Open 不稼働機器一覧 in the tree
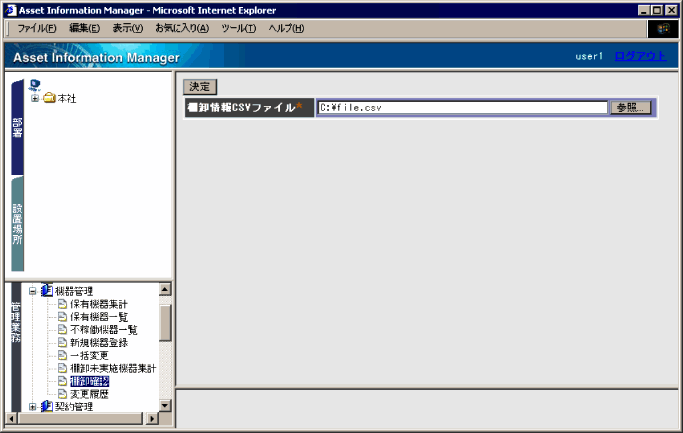 tap(104, 330)
